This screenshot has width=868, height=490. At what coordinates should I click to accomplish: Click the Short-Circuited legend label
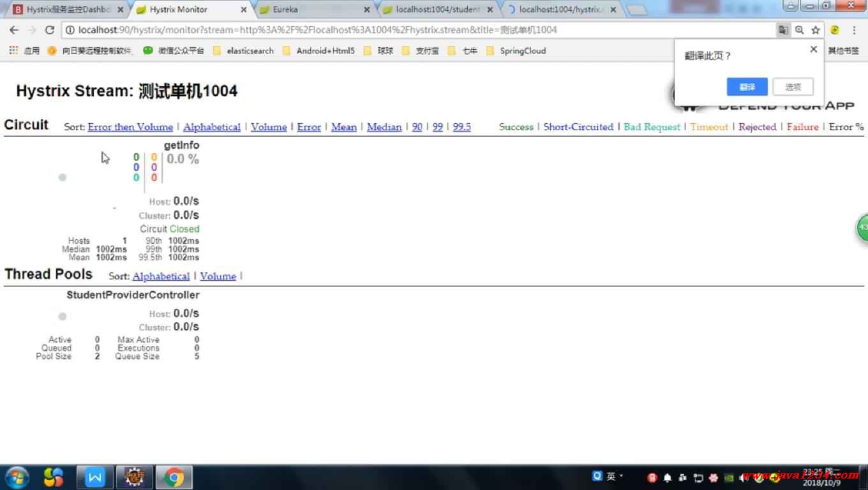(578, 127)
